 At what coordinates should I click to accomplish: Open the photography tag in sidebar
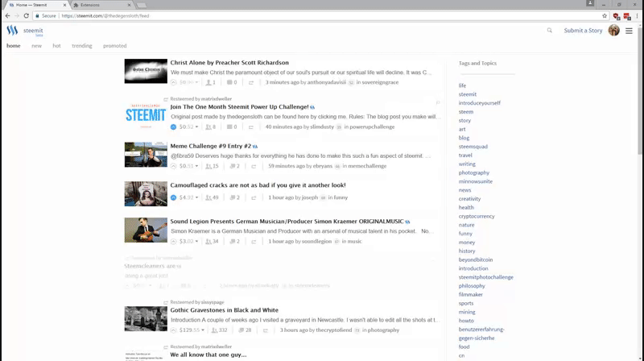point(474,172)
